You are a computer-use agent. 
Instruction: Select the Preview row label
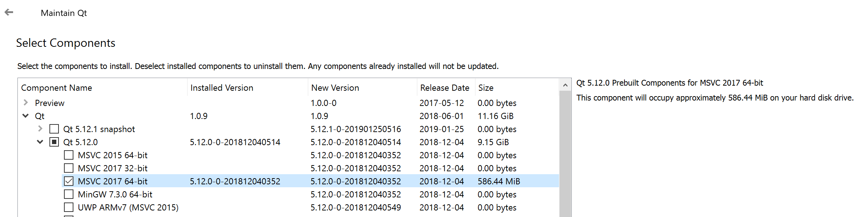click(x=50, y=103)
